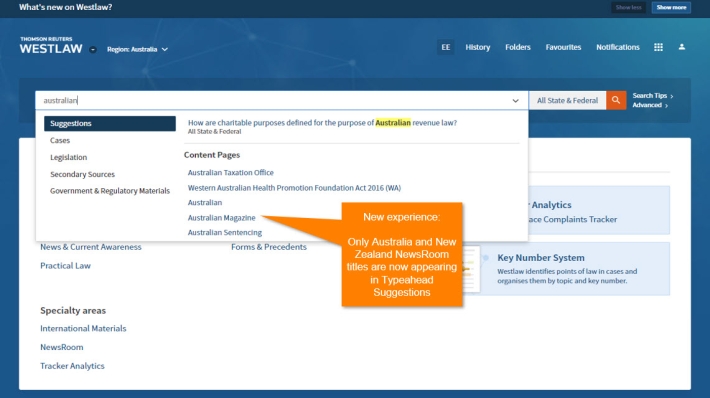Open the apps grid icon

(658, 47)
